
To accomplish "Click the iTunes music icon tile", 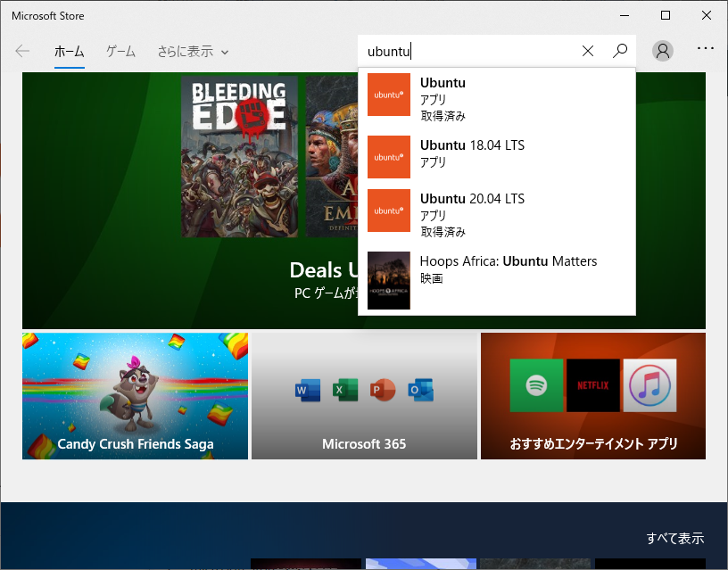I will (x=650, y=385).
